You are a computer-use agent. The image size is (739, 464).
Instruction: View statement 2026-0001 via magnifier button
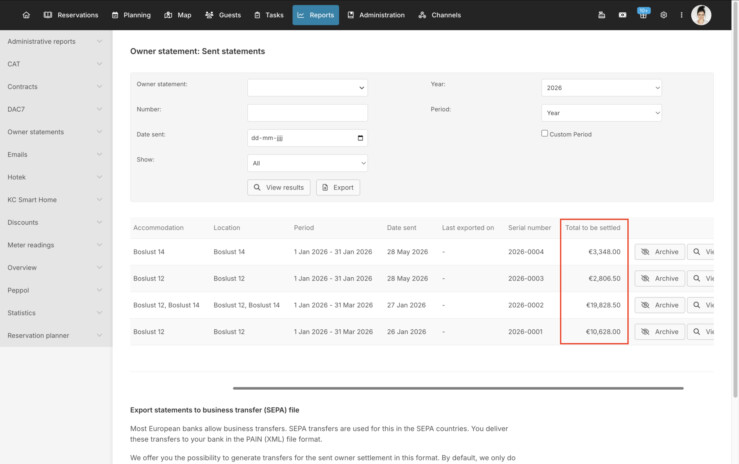click(701, 332)
